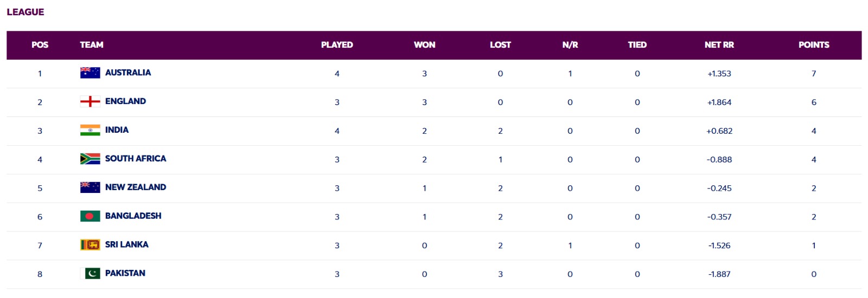Click the N/R column header
The width and height of the screenshot is (868, 298).
coord(570,45)
